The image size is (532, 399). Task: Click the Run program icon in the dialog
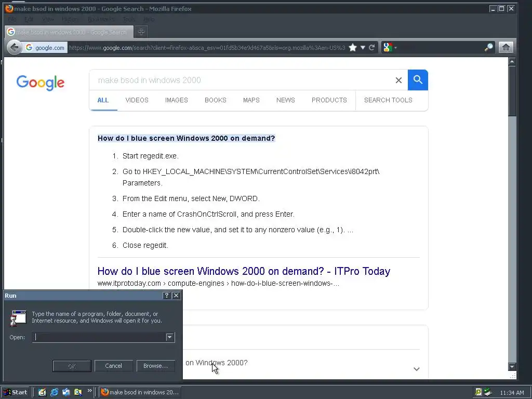coord(18,318)
